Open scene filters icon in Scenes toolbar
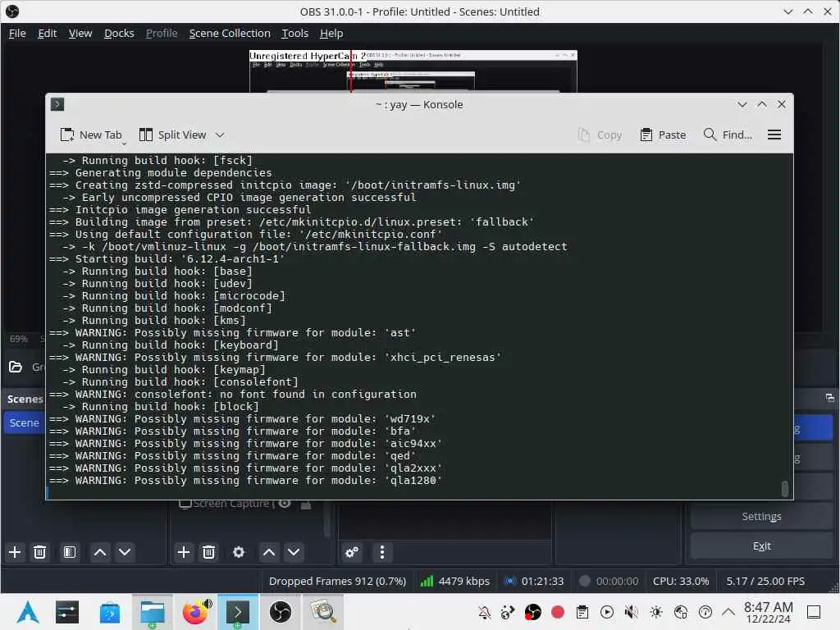Image resolution: width=840 pixels, height=630 pixels. (x=70, y=552)
